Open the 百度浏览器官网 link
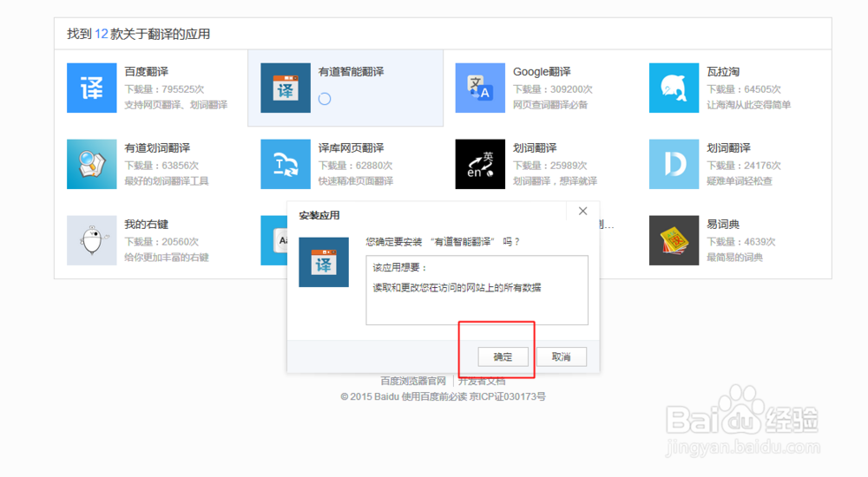The height and width of the screenshot is (477, 868). tap(413, 381)
